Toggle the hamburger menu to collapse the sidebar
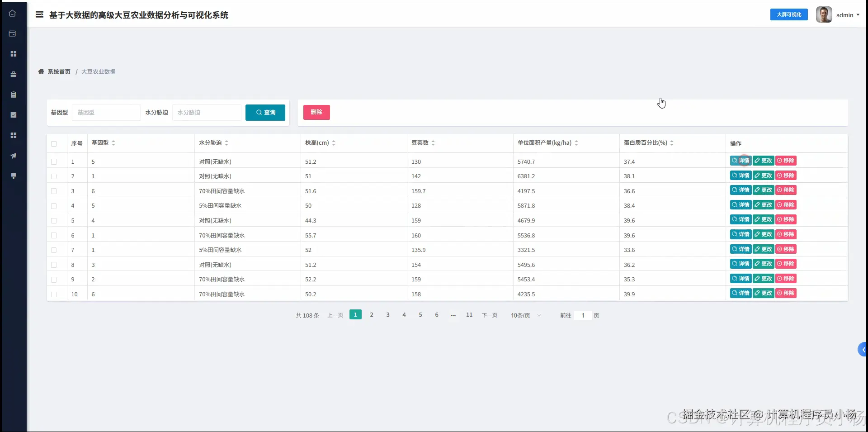 [x=40, y=15]
